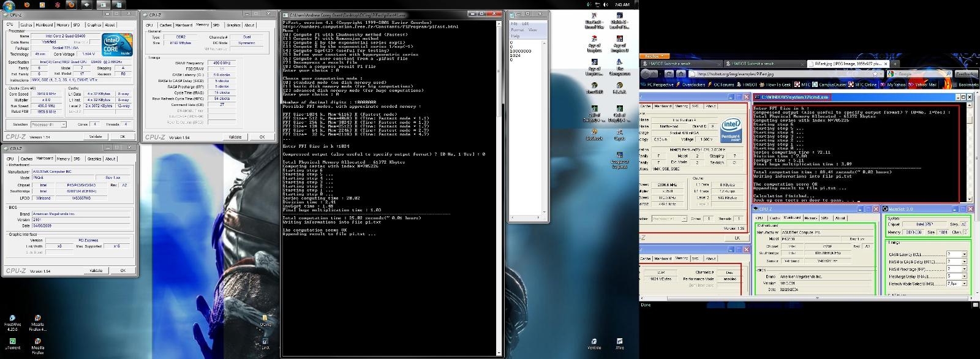Switch to SPD tab in the CPU-Z Memory window
The image size is (980, 359).
216,25
